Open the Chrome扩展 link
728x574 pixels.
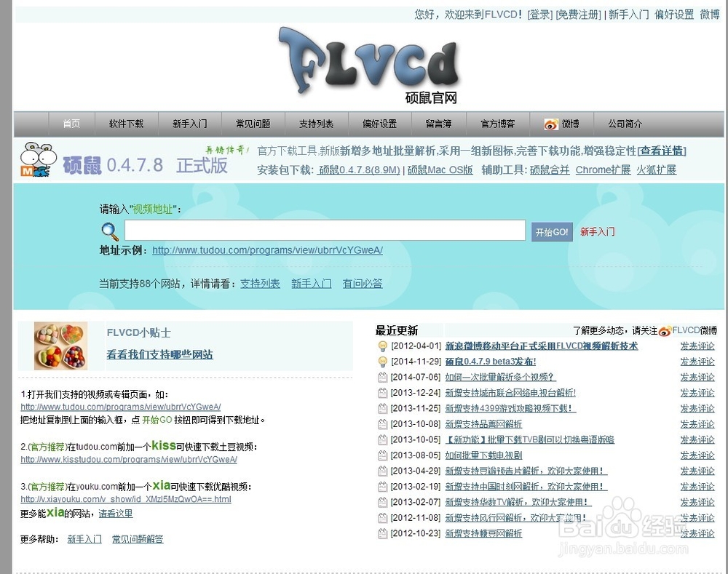pos(603,170)
